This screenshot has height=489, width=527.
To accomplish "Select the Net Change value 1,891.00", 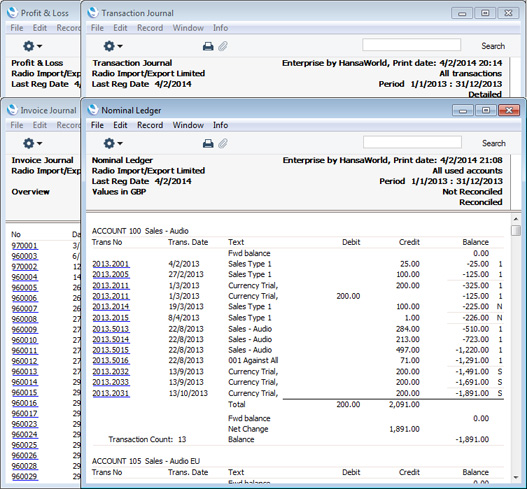I will click(x=404, y=429).
